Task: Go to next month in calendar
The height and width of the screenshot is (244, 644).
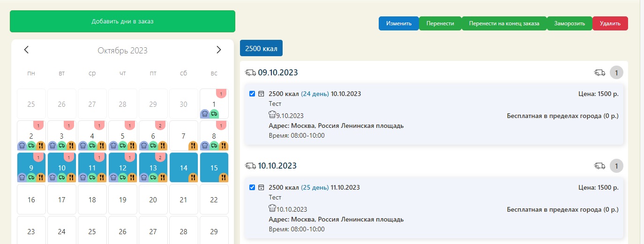Action: click(218, 50)
